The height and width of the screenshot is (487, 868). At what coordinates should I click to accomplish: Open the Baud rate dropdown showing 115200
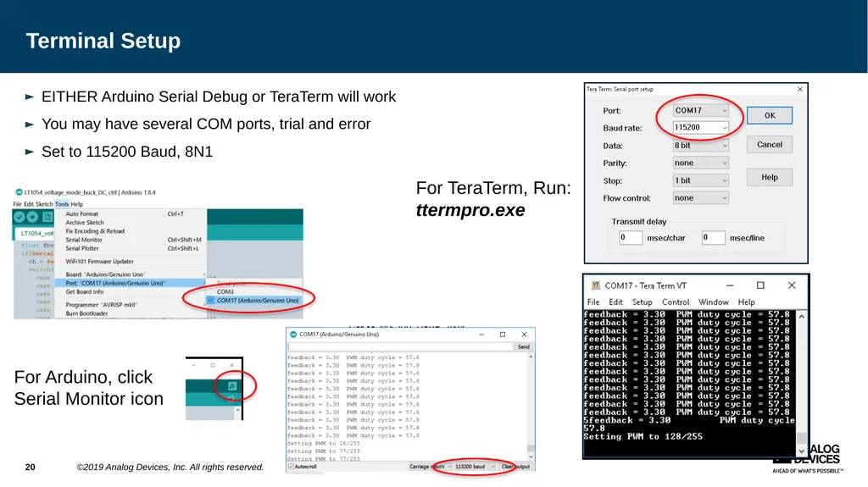click(700, 127)
